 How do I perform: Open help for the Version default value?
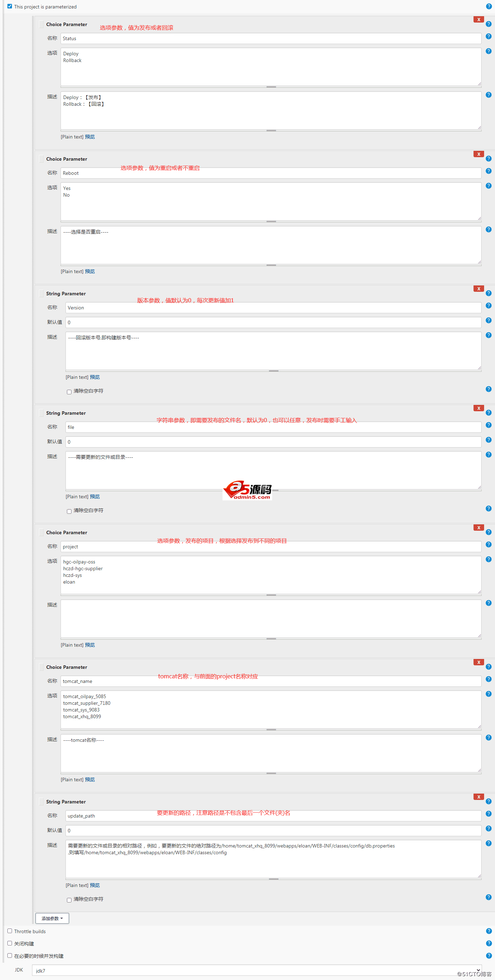(x=489, y=321)
